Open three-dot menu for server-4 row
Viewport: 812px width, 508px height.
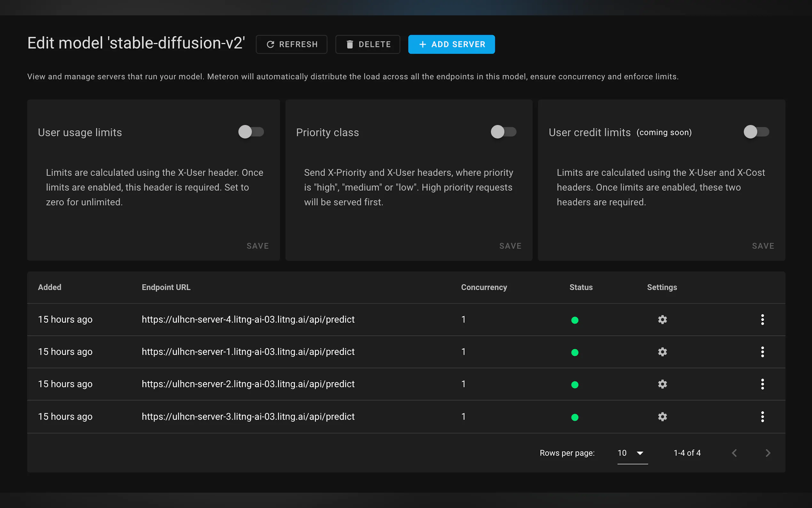coord(762,320)
